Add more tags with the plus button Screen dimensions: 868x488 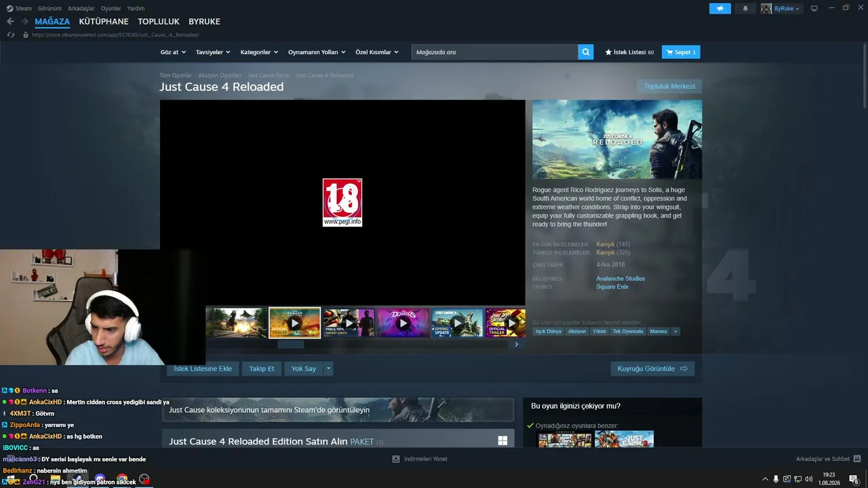point(675,331)
